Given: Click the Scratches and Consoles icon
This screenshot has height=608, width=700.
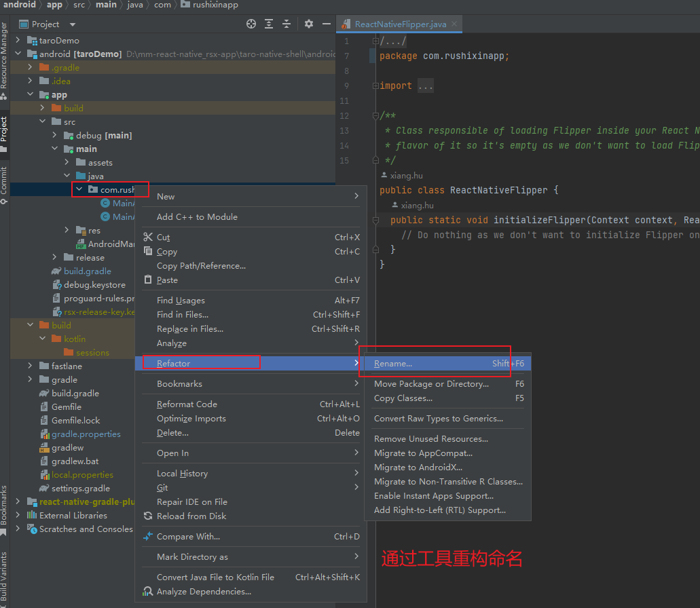Looking at the screenshot, I should [x=32, y=529].
